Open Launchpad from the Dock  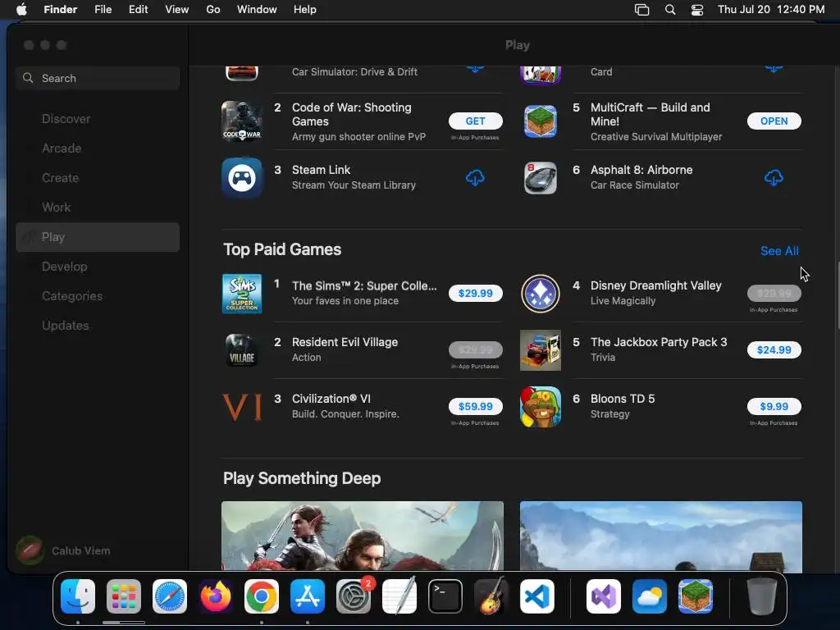click(124, 596)
